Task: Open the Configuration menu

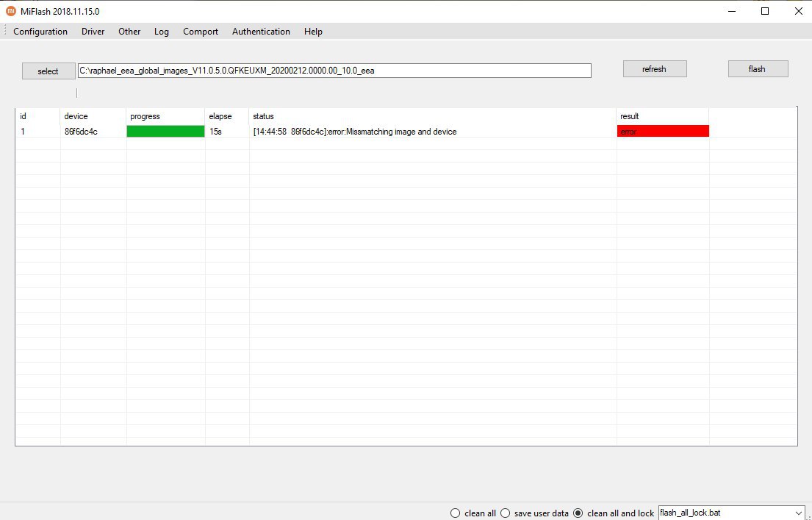Action: pyautogui.click(x=40, y=32)
